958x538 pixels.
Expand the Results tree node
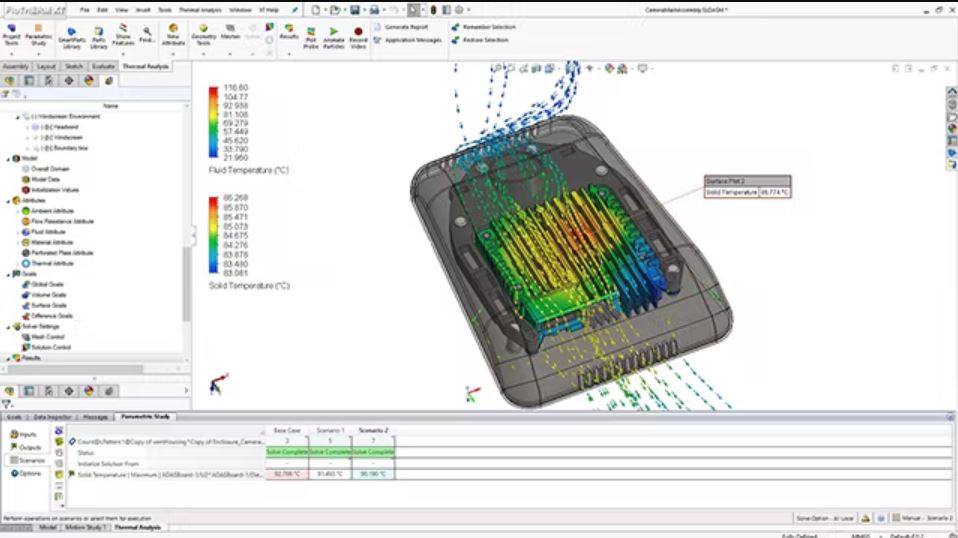click(9, 358)
